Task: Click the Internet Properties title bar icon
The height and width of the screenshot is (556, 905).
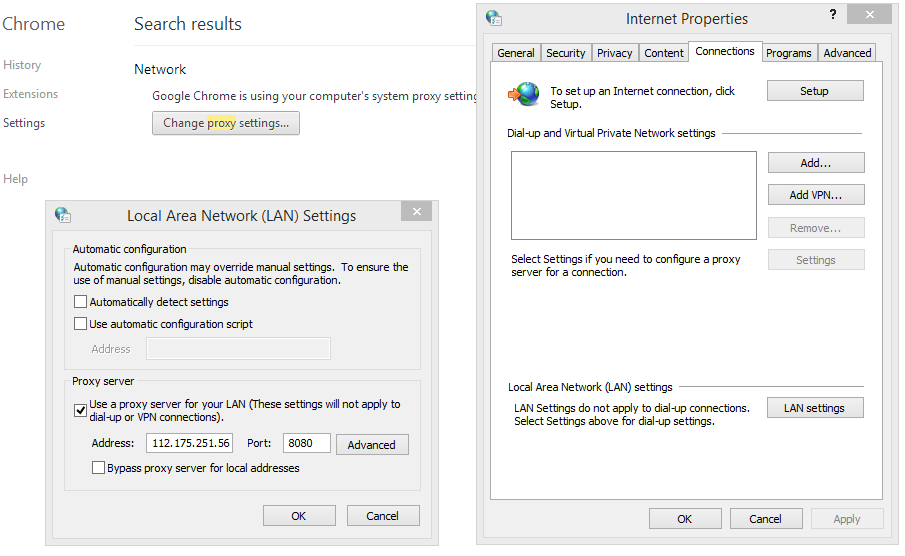Action: pyautogui.click(x=494, y=18)
